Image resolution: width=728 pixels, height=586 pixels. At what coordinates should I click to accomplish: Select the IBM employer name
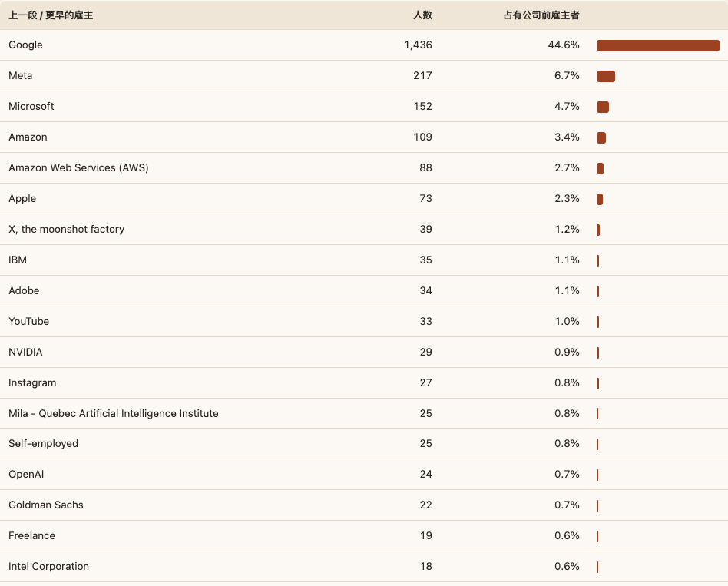(x=18, y=260)
